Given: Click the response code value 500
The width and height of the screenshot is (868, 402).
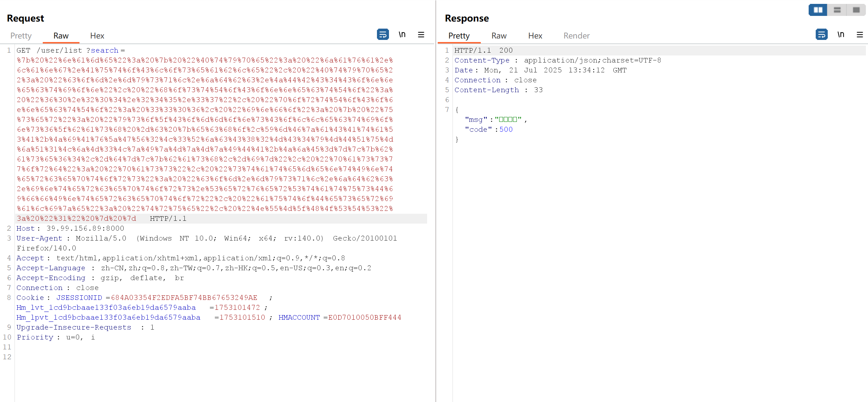Looking at the screenshot, I should [506, 130].
